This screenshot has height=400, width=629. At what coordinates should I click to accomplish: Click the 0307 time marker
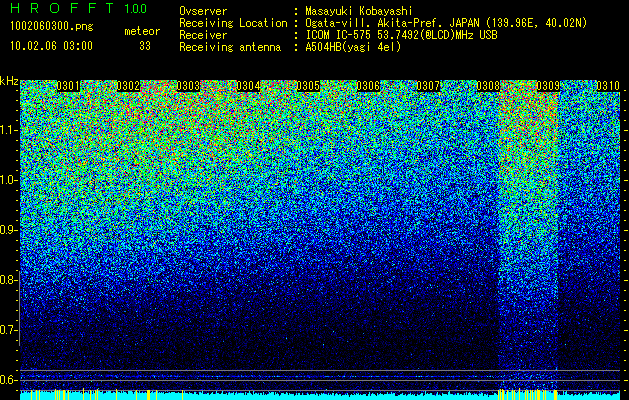(428, 86)
